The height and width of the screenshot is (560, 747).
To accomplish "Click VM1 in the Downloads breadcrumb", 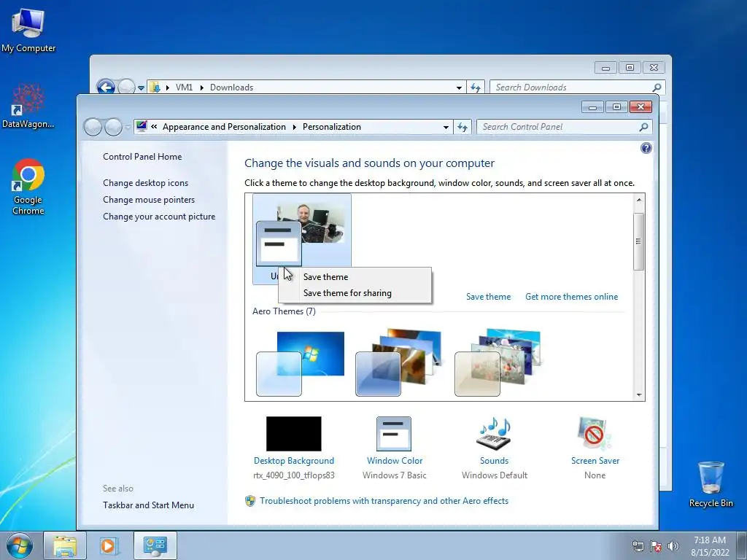I will pos(184,87).
